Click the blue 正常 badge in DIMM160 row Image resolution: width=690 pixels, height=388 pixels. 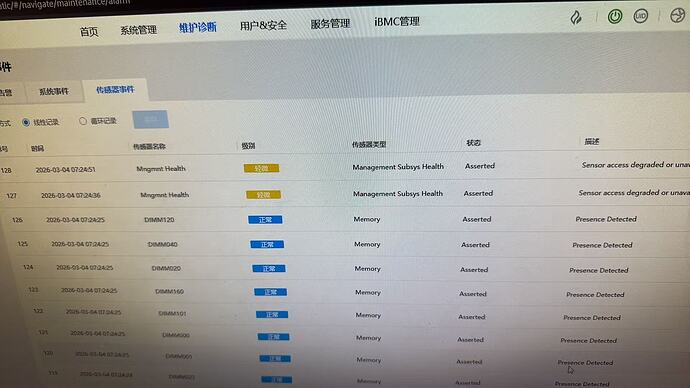point(271,292)
